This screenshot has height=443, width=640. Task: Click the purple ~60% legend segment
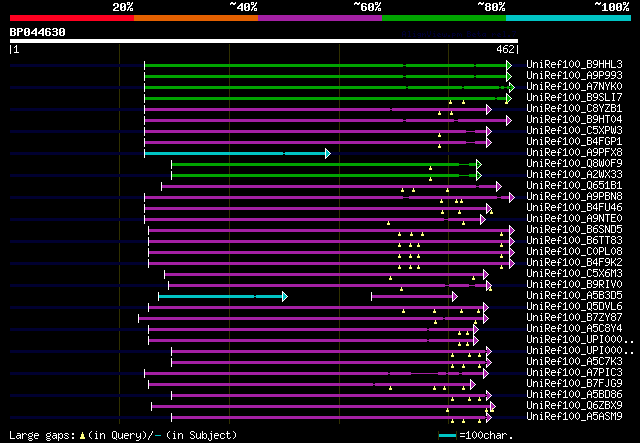click(x=320, y=18)
